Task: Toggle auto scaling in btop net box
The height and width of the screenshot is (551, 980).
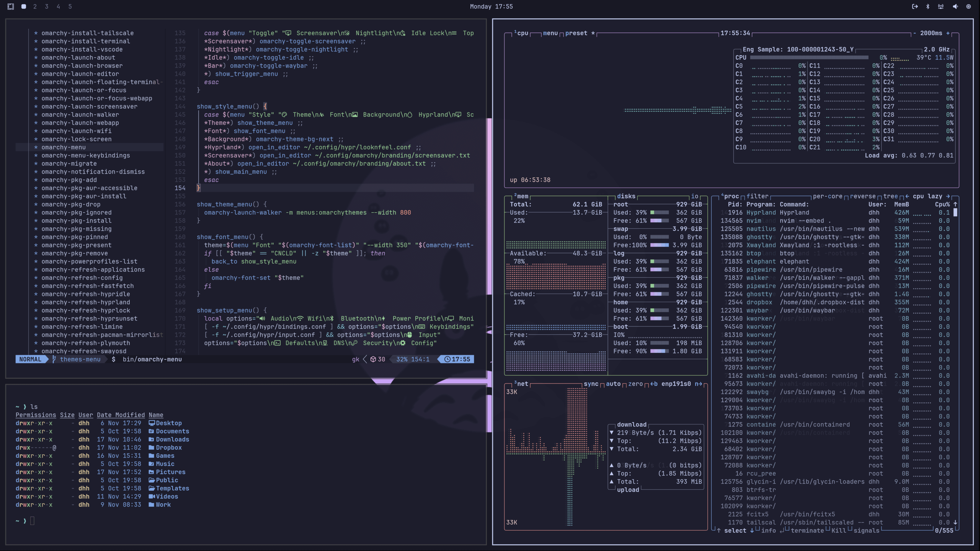Action: pos(613,384)
